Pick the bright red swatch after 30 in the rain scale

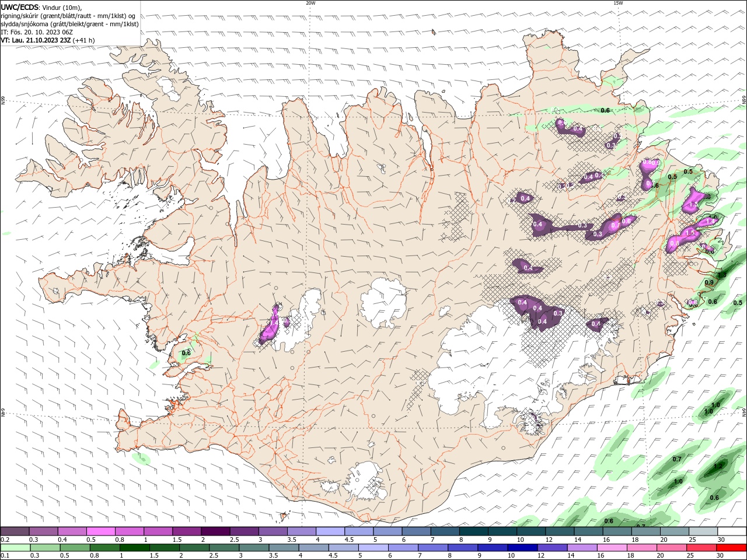coord(731,548)
